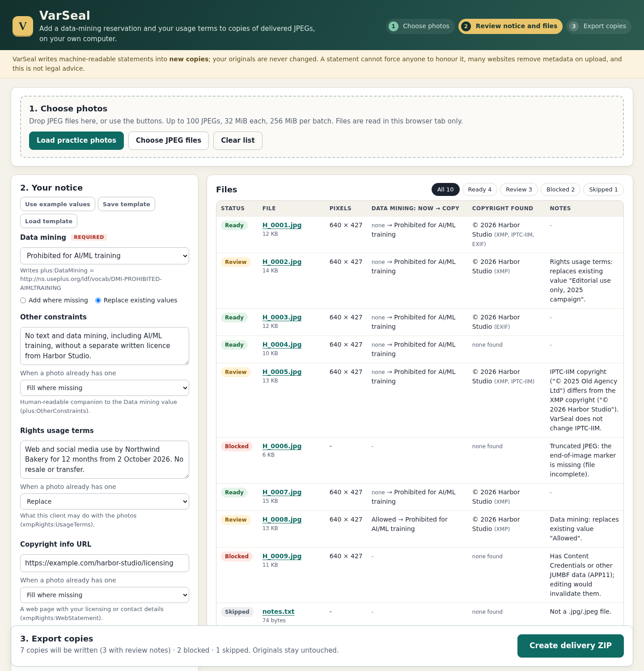Click the Load template button
The height and width of the screenshot is (671, 644).
[x=49, y=221]
